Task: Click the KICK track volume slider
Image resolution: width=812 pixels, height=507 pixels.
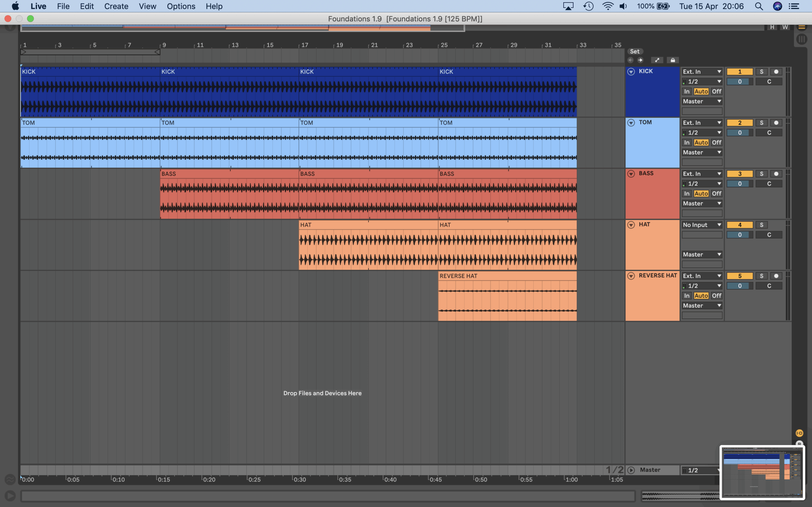Action: pos(739,81)
